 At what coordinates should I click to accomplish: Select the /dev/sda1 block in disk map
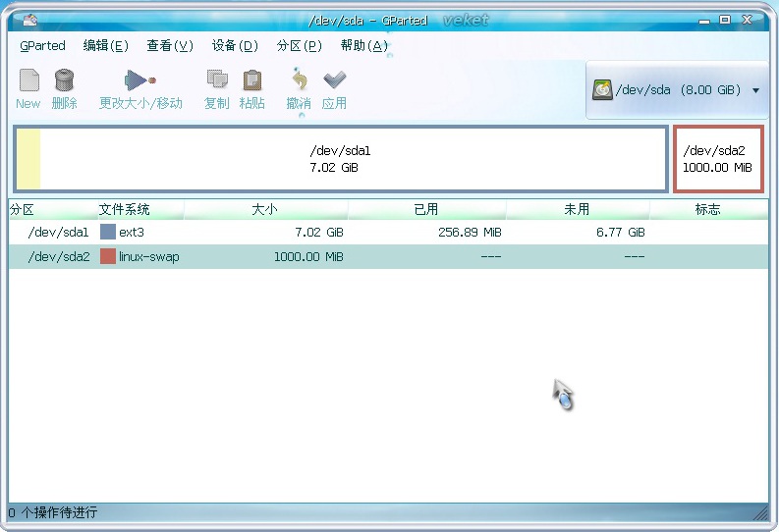(340, 159)
